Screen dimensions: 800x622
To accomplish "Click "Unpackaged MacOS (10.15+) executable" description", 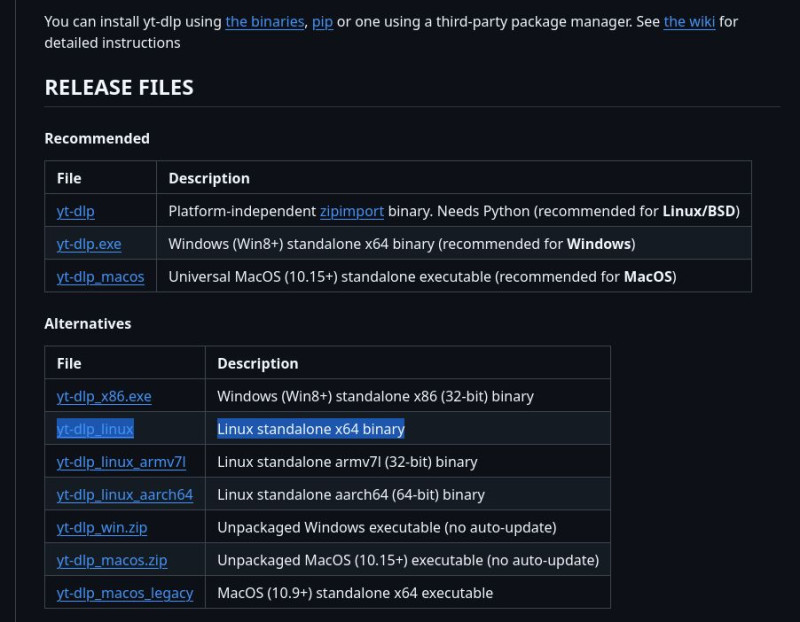I will pos(408,560).
